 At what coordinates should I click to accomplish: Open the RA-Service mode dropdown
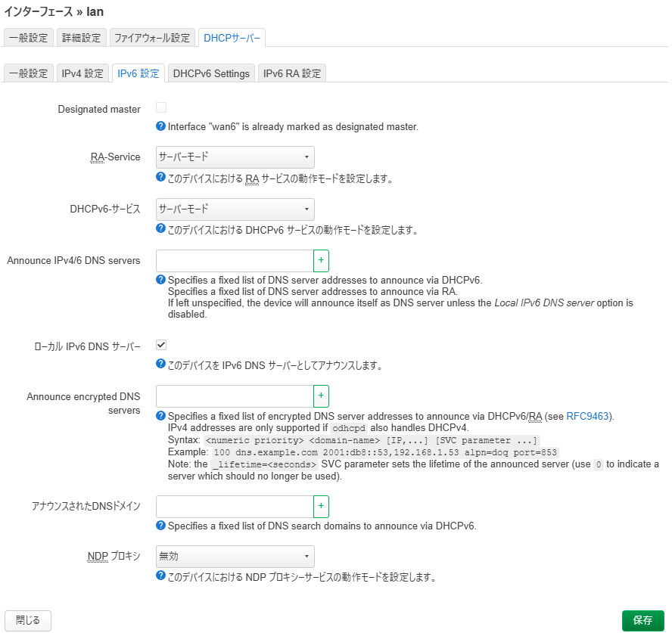point(235,157)
